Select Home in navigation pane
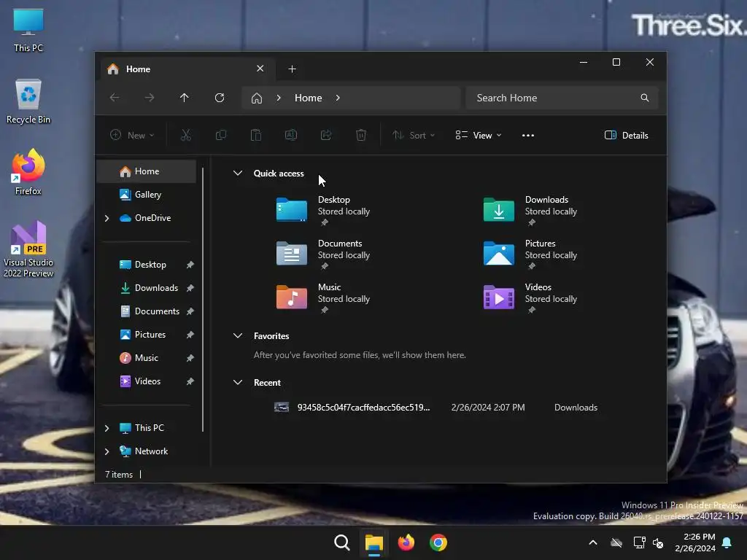Screen dimensions: 747x560 pyautogui.click(x=147, y=171)
